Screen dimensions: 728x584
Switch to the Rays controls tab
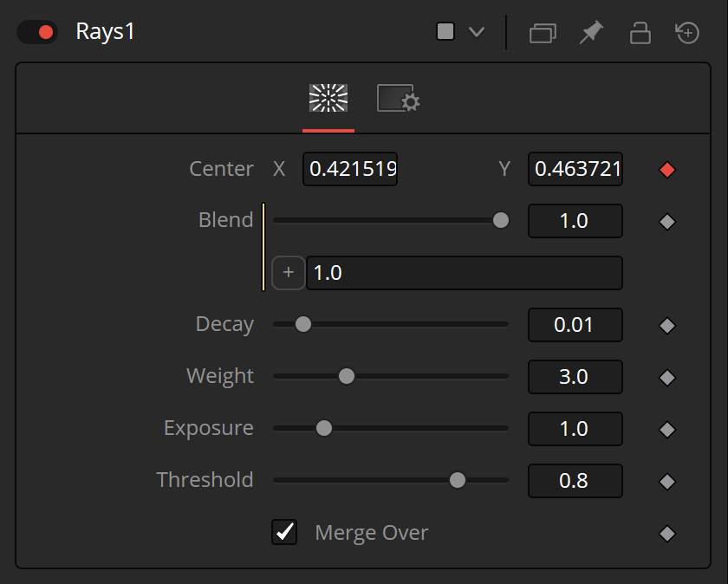coord(328,98)
